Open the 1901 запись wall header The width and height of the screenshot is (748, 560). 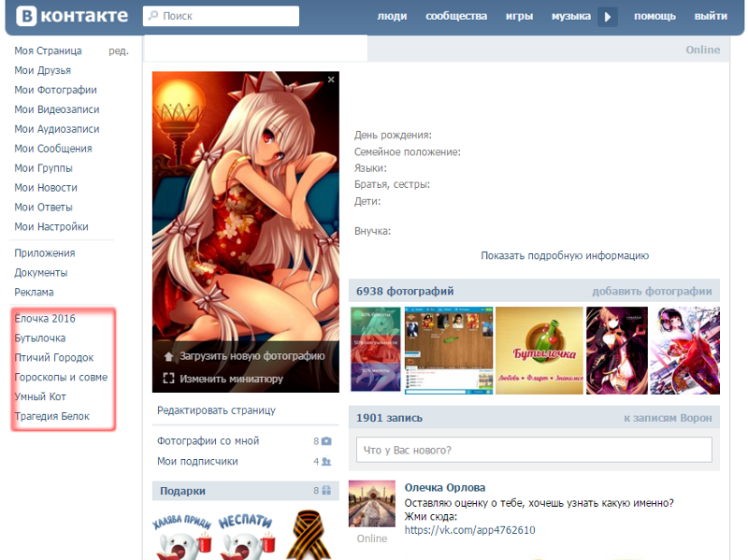(389, 418)
